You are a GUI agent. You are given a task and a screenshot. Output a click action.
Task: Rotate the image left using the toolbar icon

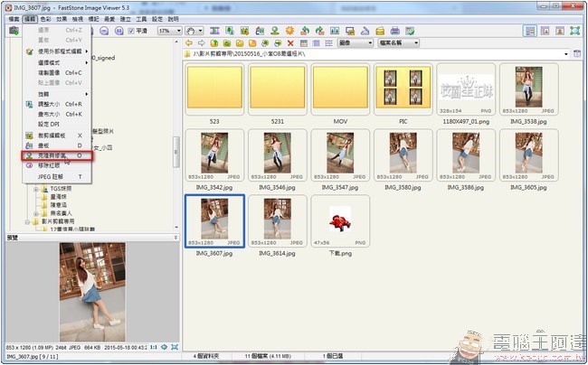coord(305,31)
